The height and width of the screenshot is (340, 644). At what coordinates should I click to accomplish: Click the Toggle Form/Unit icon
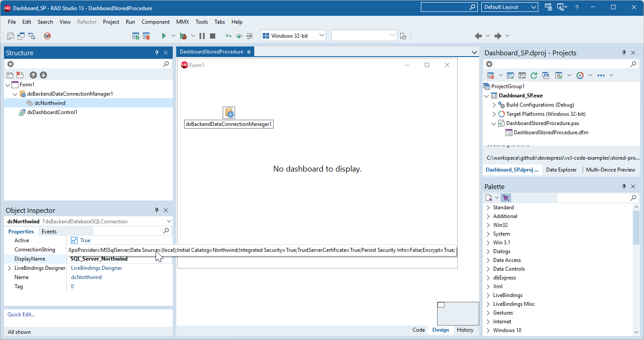click(32, 36)
